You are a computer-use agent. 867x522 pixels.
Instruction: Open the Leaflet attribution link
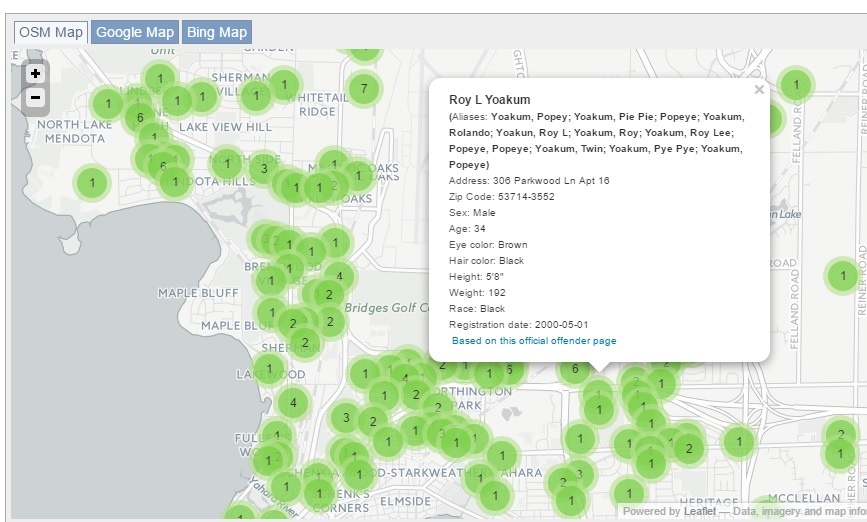(699, 511)
